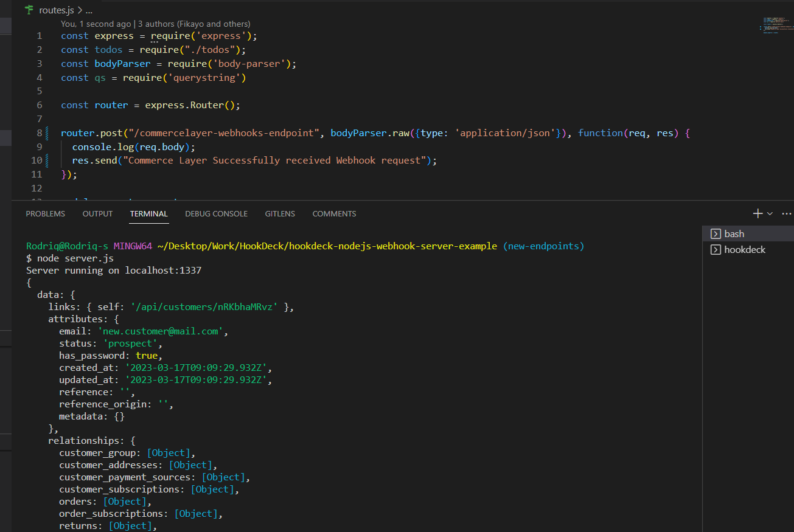
Task: Open the DEBUG CONSOLE tab
Action: (x=216, y=213)
